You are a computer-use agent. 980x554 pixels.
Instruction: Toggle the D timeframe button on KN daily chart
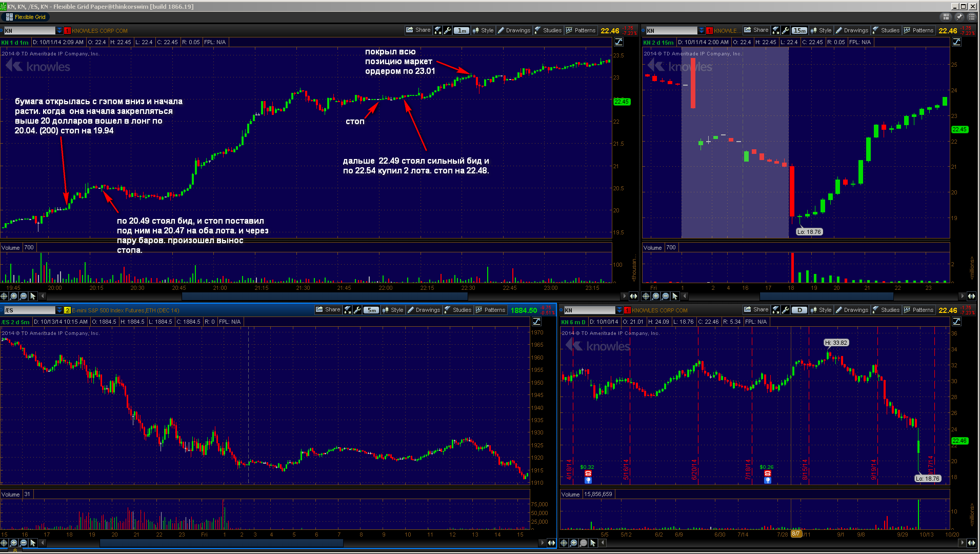799,310
